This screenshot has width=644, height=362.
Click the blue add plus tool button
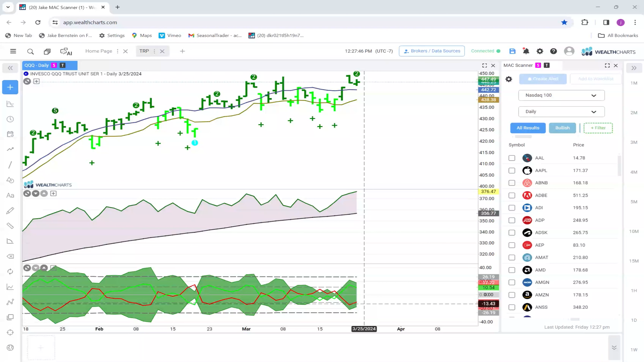[x=10, y=87]
